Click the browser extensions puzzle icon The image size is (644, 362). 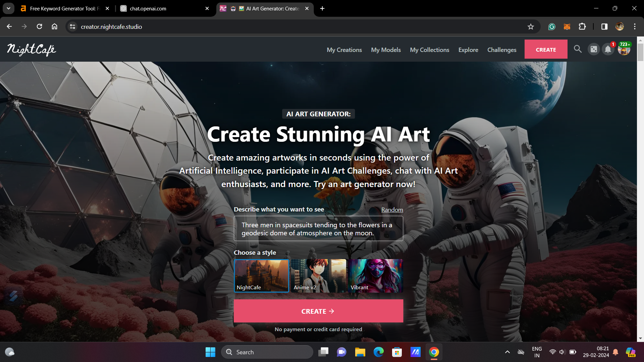(x=583, y=26)
